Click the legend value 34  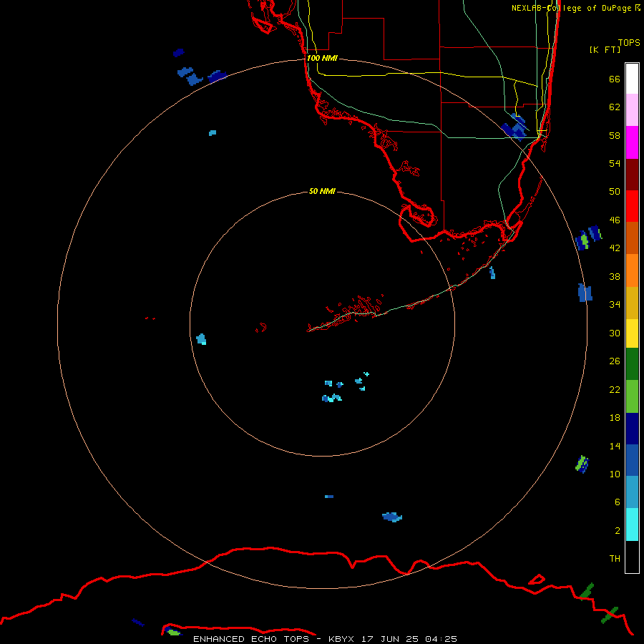pos(615,305)
